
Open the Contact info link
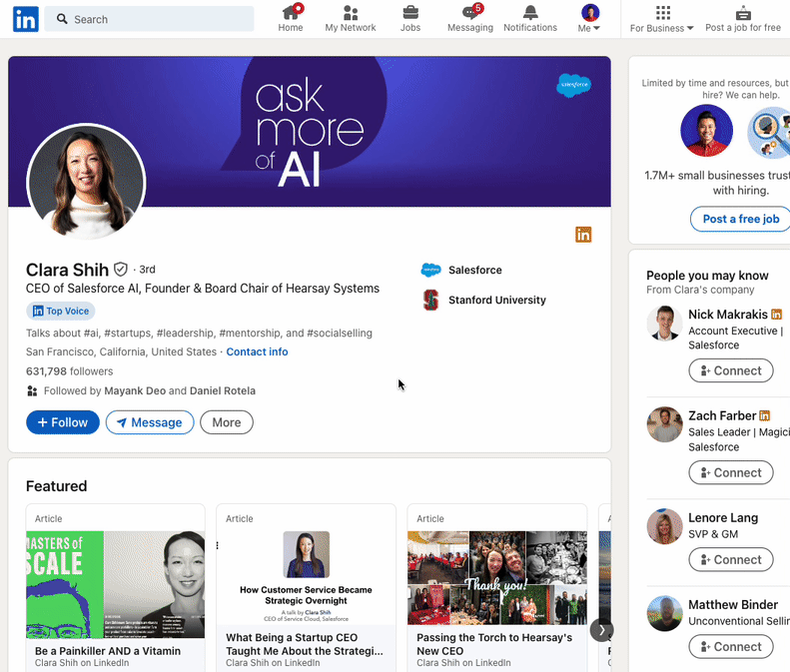coord(257,351)
